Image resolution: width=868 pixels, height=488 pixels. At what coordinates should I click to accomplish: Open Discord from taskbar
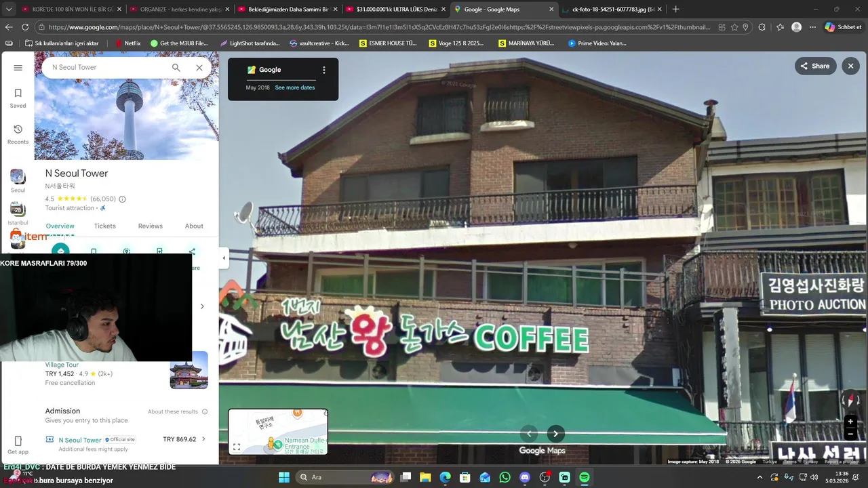click(x=524, y=477)
